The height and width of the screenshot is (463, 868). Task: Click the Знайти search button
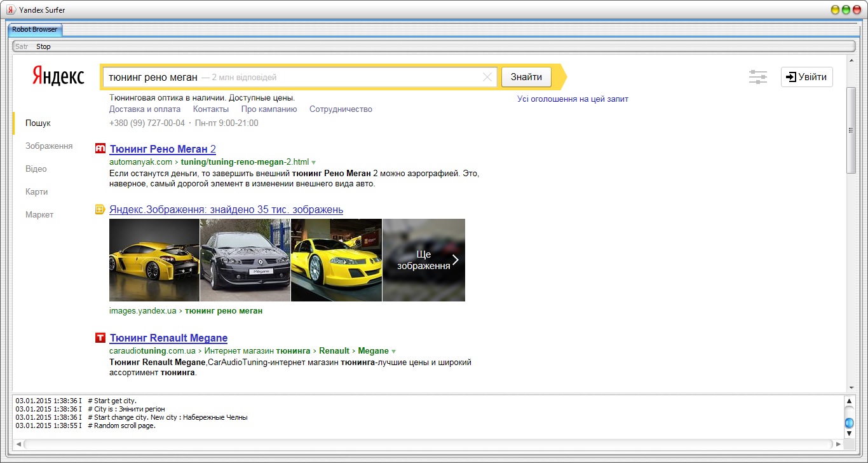[x=526, y=77]
